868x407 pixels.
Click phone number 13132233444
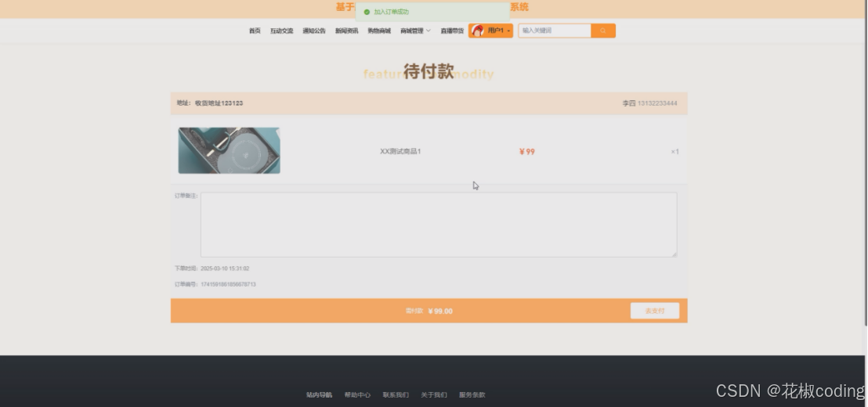click(x=657, y=103)
